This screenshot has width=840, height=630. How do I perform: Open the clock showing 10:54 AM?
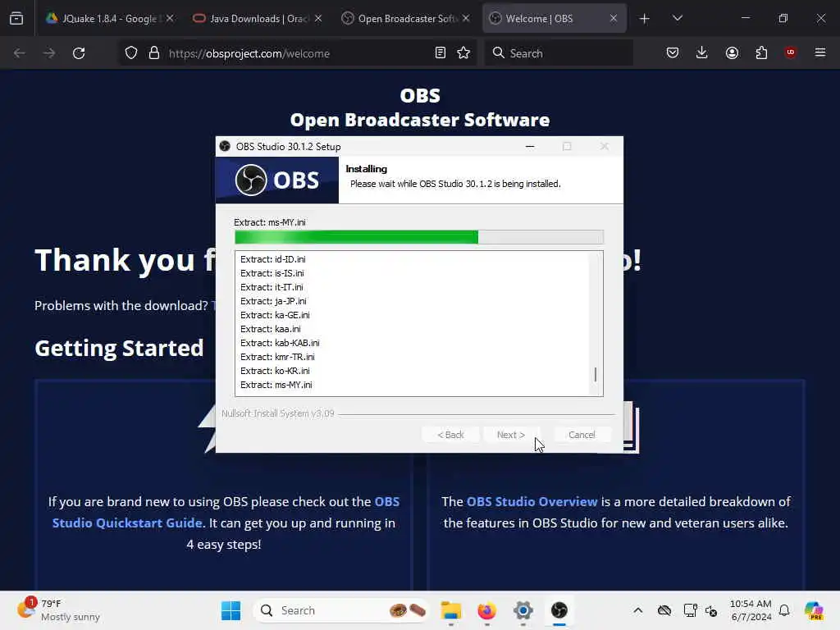pyautogui.click(x=751, y=610)
